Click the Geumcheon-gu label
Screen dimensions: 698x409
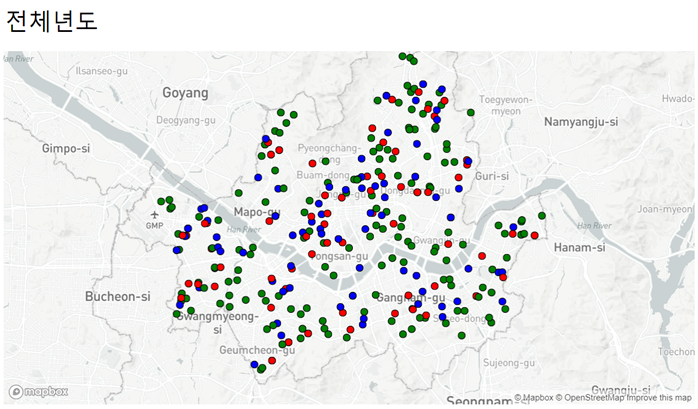pos(257,350)
